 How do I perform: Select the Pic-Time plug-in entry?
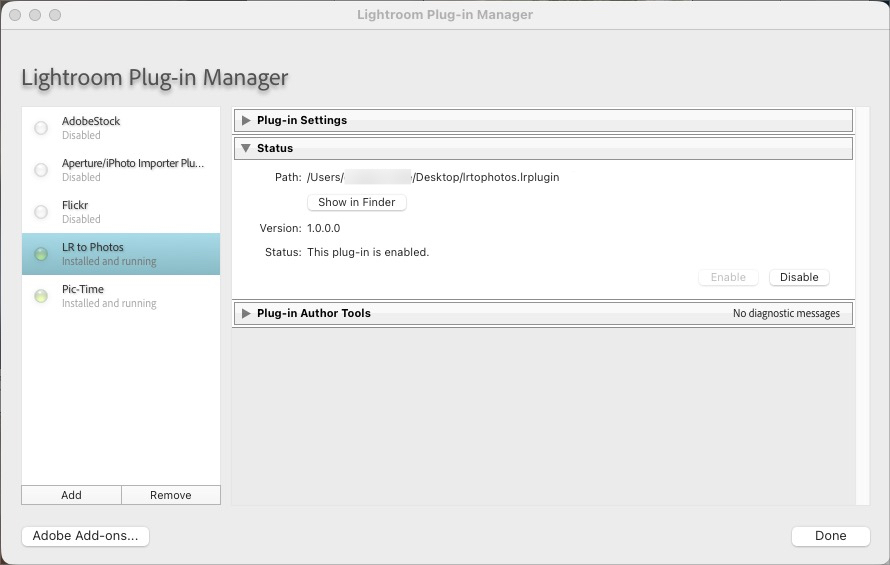(x=121, y=296)
